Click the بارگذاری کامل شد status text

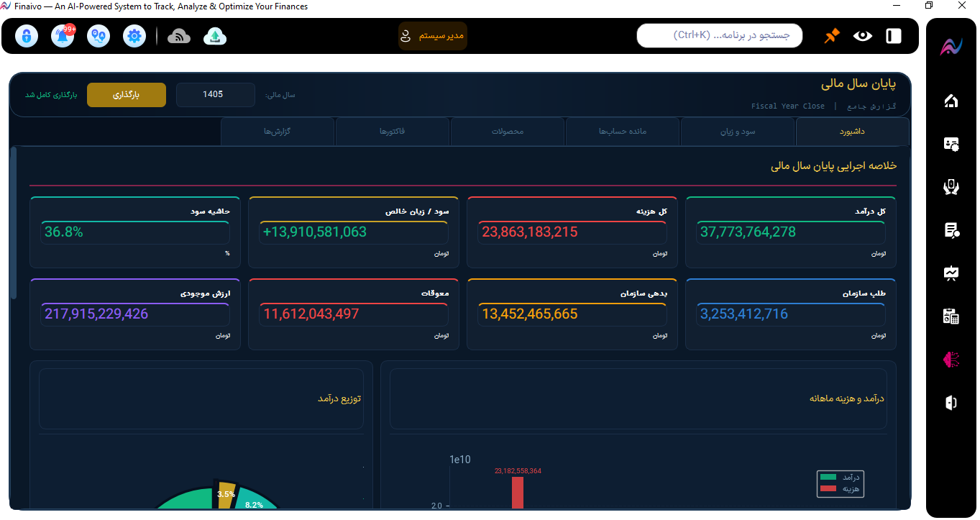[x=51, y=95]
